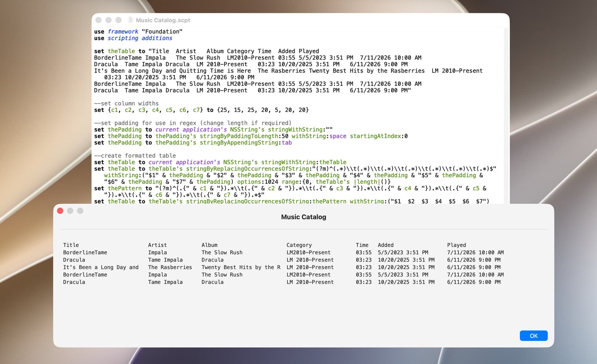
Task: Click the 'Added' column header in dialog
Action: pos(386,245)
